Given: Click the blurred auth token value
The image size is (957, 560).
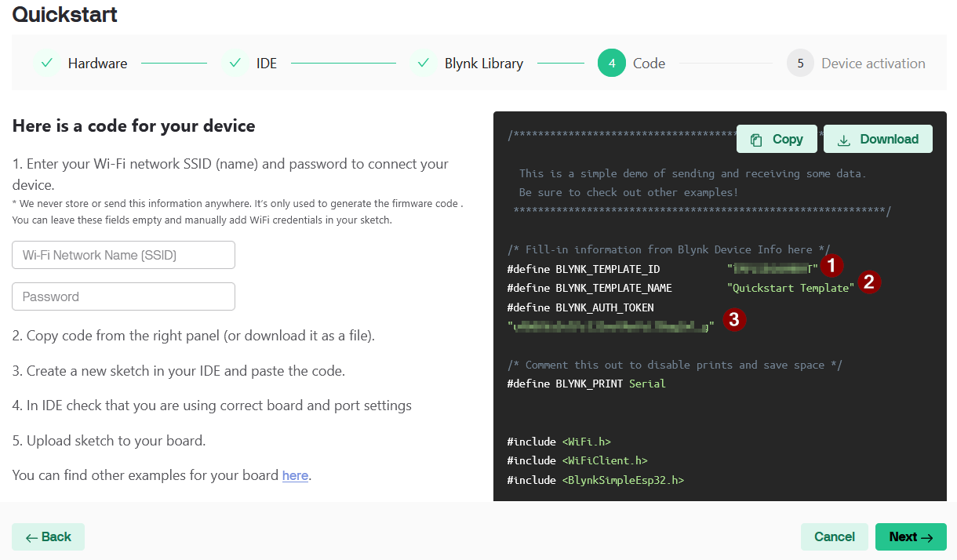Looking at the screenshot, I should click(611, 326).
